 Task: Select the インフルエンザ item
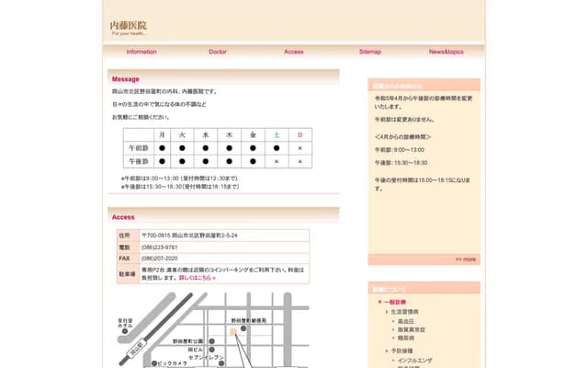click(415, 361)
